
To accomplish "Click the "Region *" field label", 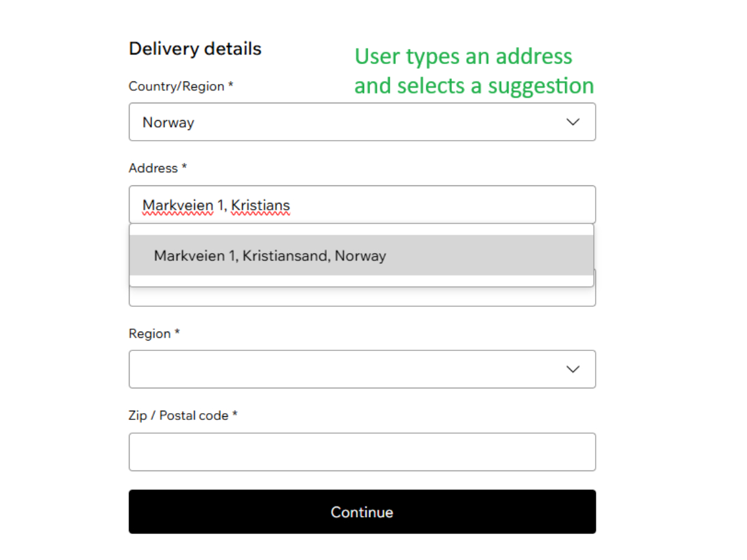I will tap(154, 334).
